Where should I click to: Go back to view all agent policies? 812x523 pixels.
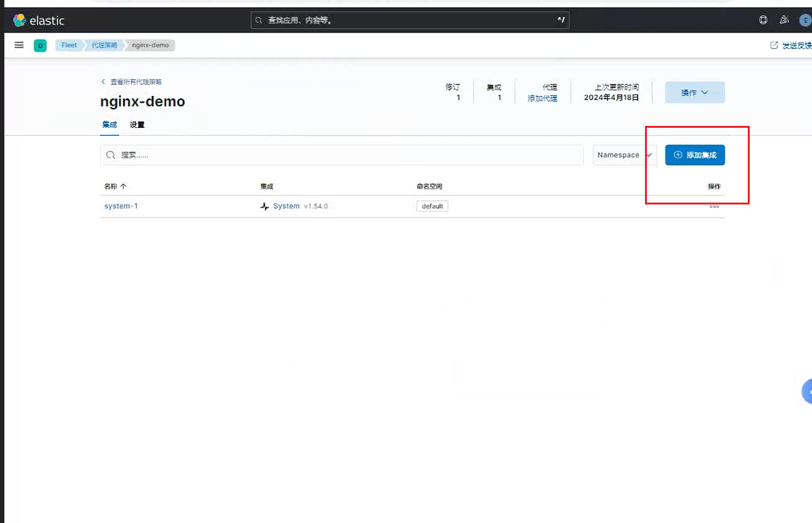[x=131, y=82]
